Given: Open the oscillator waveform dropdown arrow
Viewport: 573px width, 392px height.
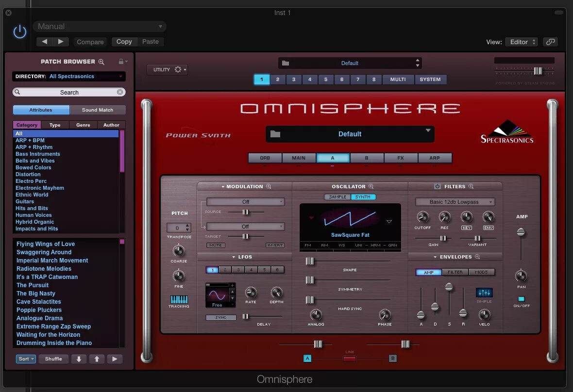Looking at the screenshot, I should coord(389,222).
